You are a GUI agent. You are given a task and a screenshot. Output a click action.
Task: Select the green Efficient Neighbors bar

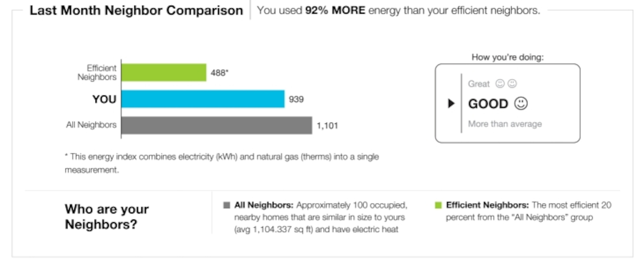[x=164, y=72]
